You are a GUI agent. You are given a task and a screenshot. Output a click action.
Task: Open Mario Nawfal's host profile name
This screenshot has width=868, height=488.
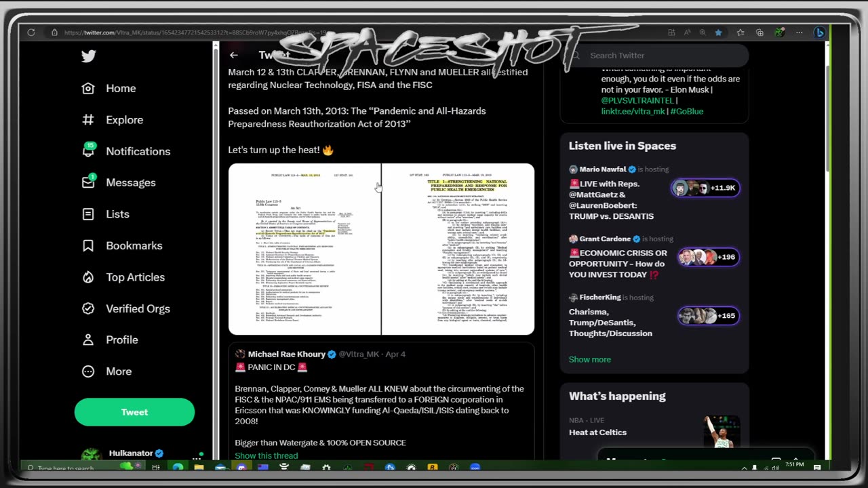coord(602,169)
